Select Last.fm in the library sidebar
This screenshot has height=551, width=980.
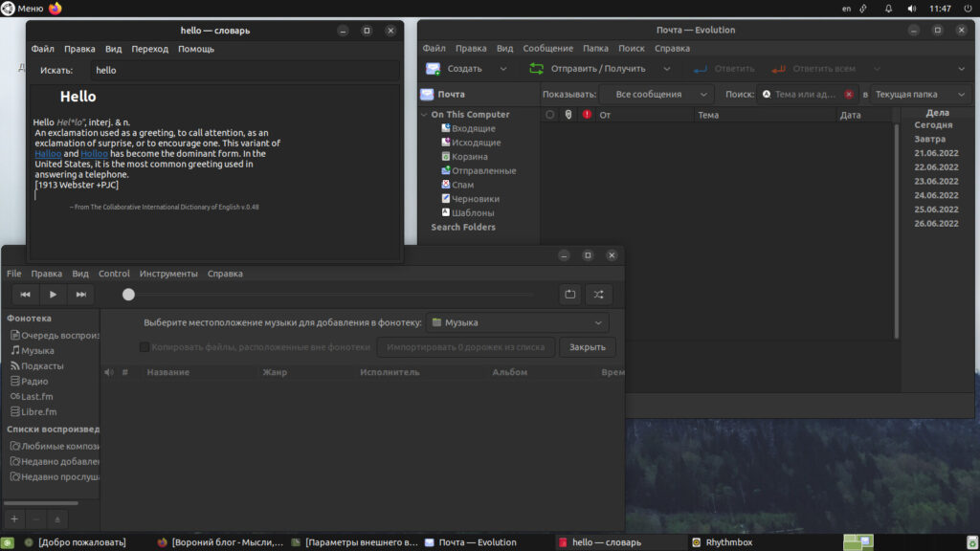pyautogui.click(x=38, y=396)
